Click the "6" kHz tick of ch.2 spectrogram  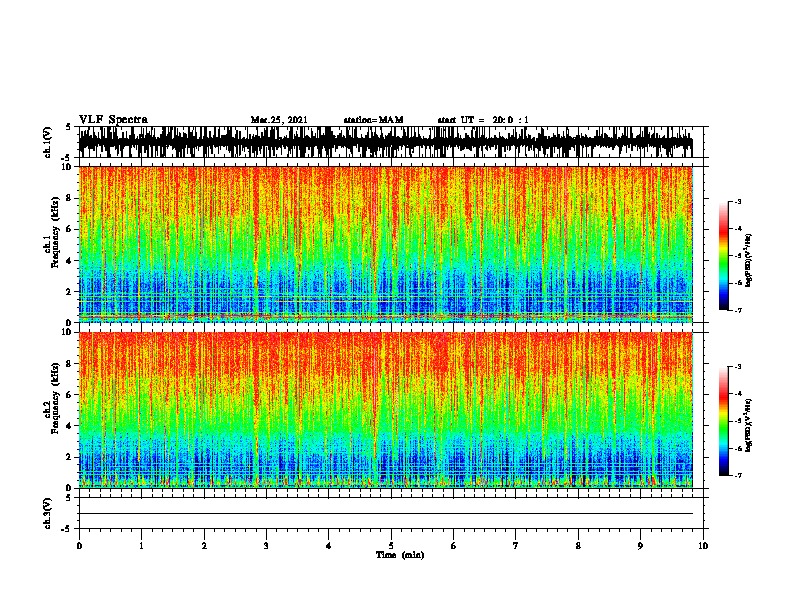pyautogui.click(x=70, y=394)
